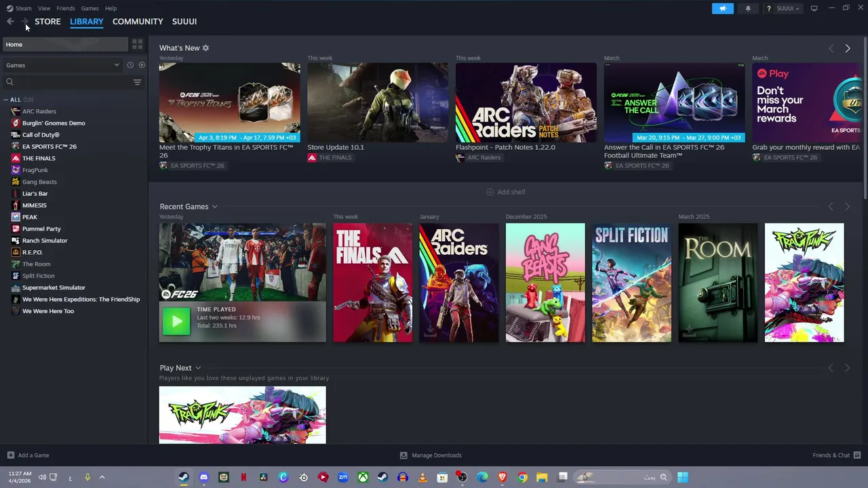This screenshot has height=488, width=868.
Task: Open FragPunk banner in Play Next
Action: pyautogui.click(x=243, y=415)
